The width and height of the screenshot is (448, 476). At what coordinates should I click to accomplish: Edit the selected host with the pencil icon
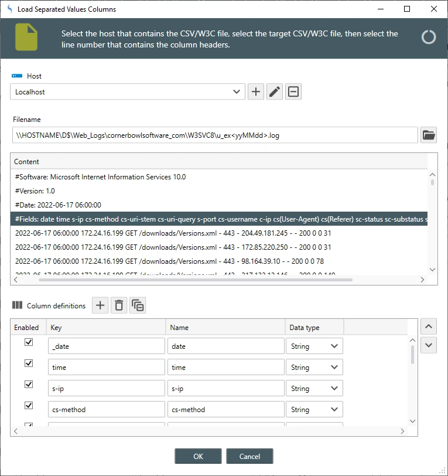[275, 92]
